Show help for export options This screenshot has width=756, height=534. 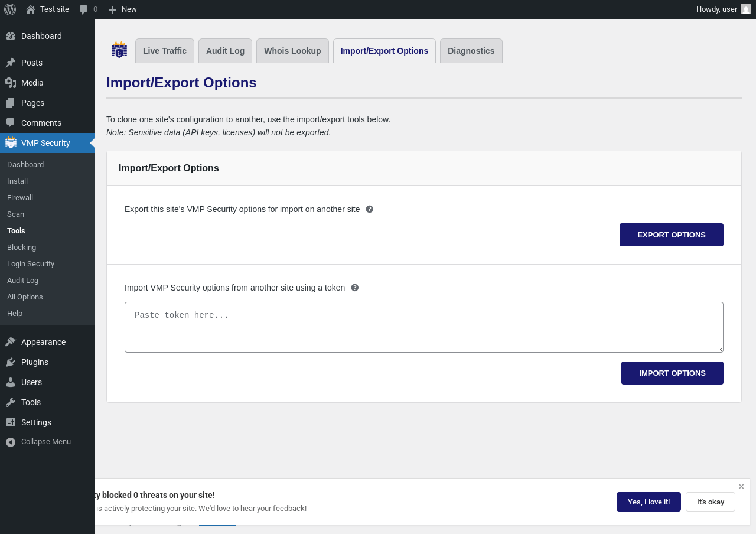tap(370, 209)
